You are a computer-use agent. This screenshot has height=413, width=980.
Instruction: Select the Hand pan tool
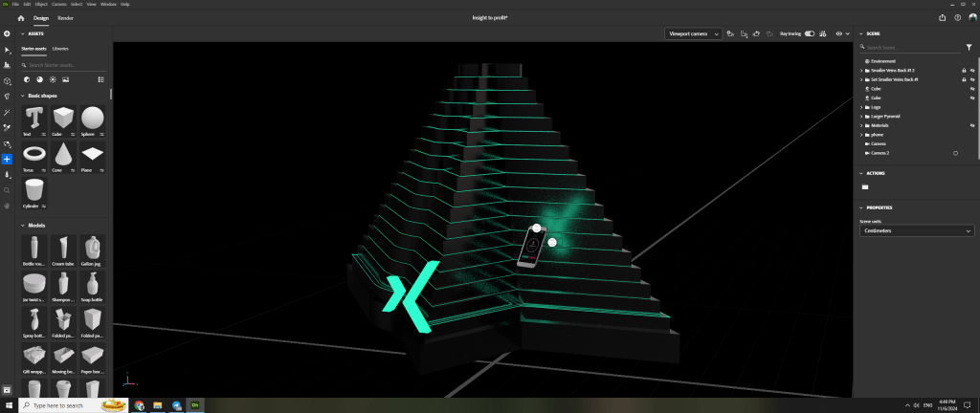pos(7,206)
